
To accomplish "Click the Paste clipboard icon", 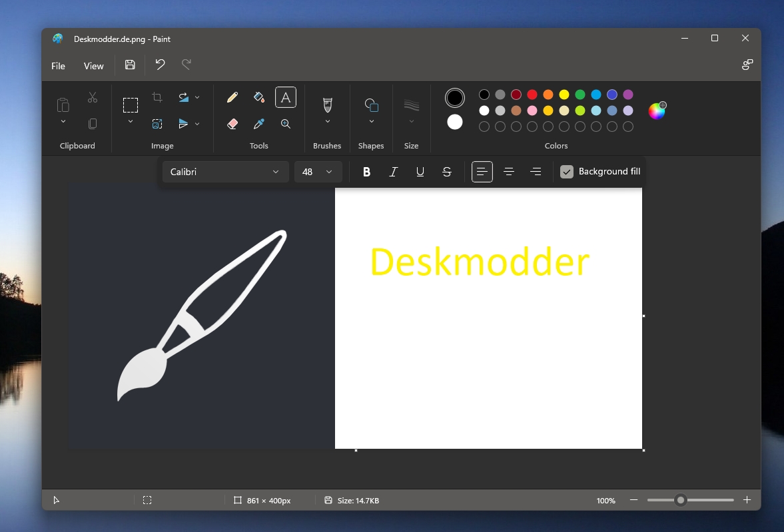I will [x=63, y=105].
